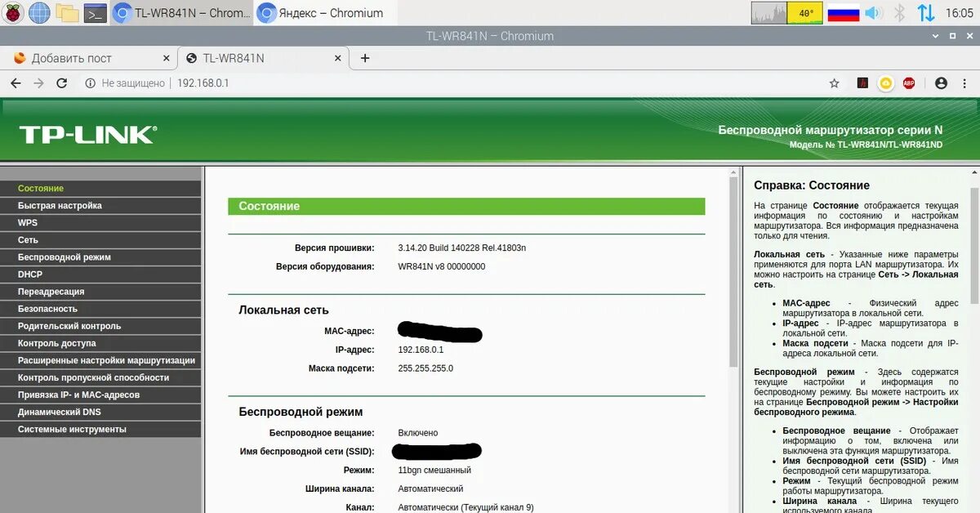Bookmark this page with star icon
The image size is (980, 513).
click(834, 83)
